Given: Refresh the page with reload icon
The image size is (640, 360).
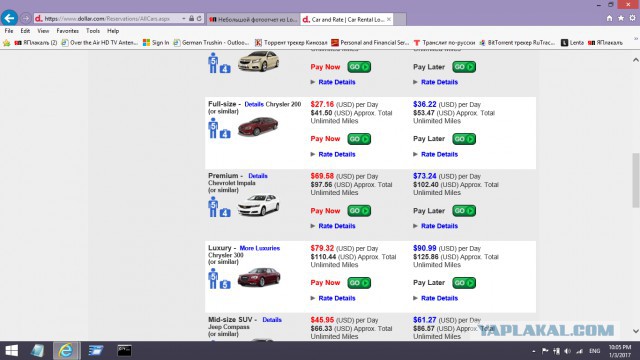Looking at the screenshot, I should [199, 18].
